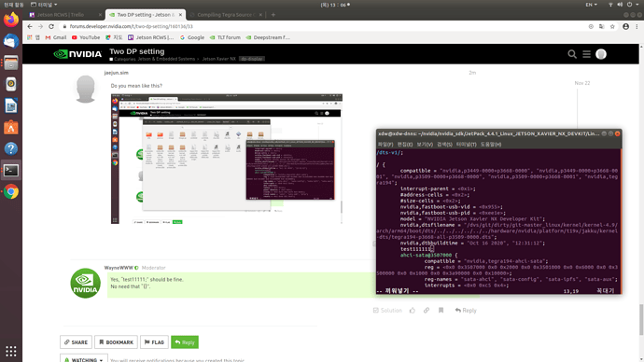
Task: Open the TLT forum bookmark
Action: (225, 37)
